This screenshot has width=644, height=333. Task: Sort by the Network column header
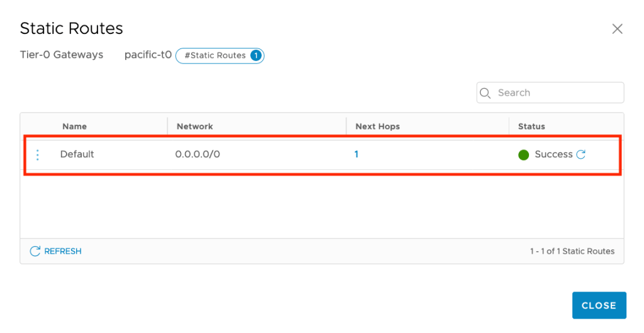pos(194,127)
